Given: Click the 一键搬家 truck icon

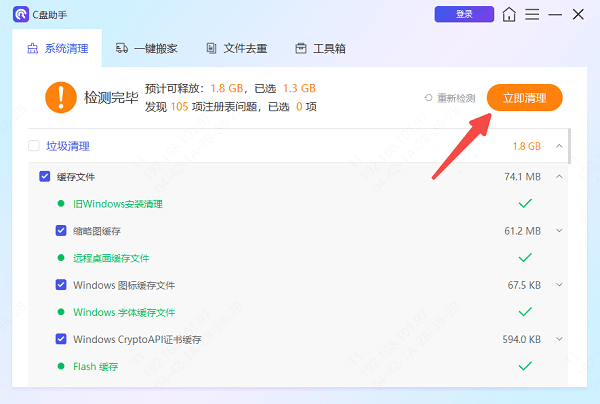Looking at the screenshot, I should pos(122,48).
